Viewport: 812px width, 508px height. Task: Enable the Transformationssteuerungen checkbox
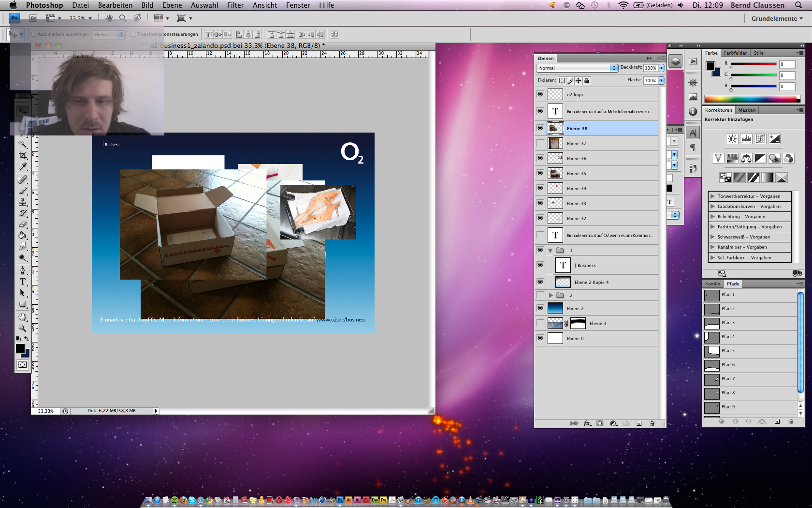(x=133, y=34)
